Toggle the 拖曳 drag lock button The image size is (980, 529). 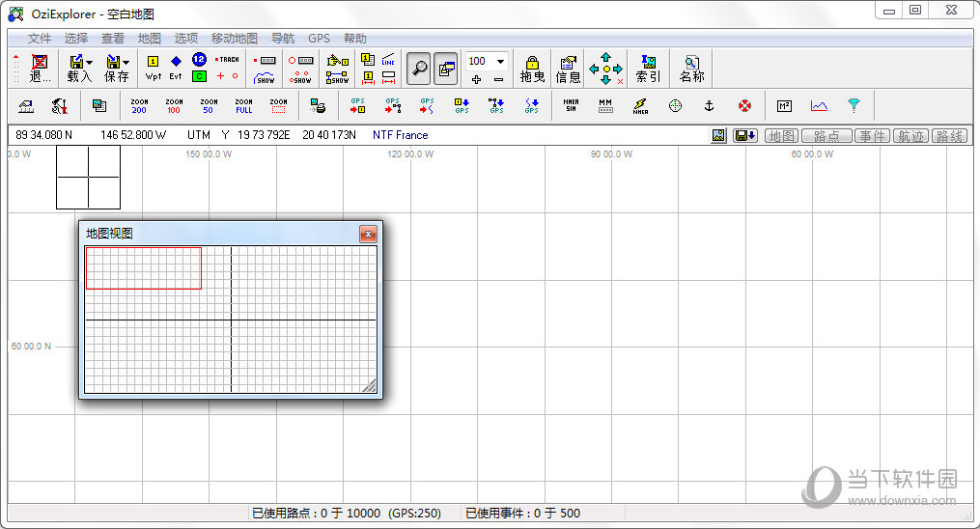pos(532,68)
